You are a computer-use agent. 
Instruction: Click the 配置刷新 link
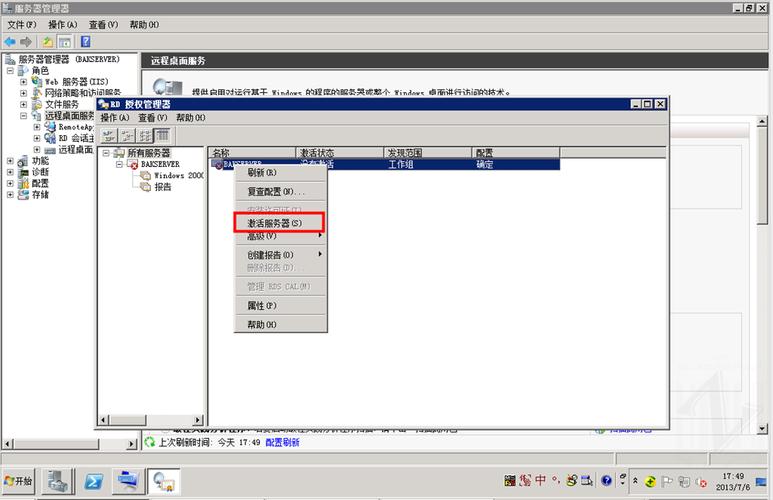coord(282,442)
